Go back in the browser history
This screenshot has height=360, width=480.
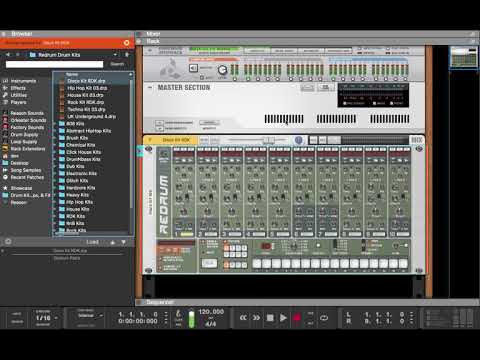(8, 54)
